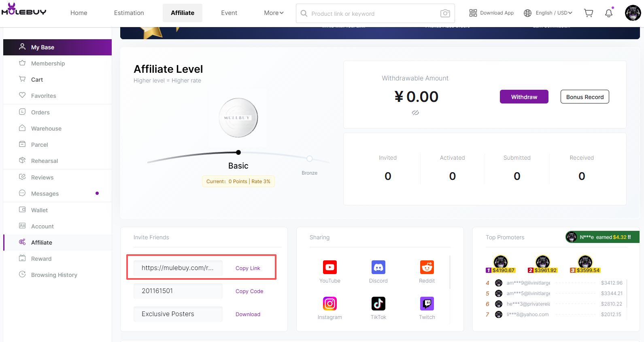Open the English / USD language dropdown
644x342 pixels.
pyautogui.click(x=554, y=13)
